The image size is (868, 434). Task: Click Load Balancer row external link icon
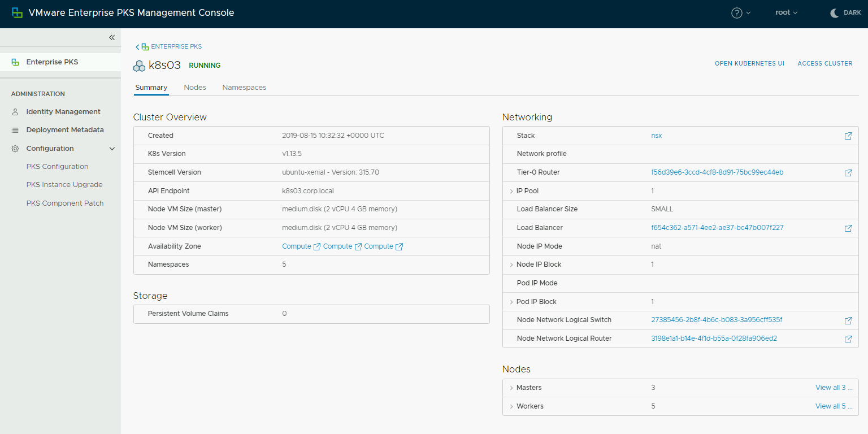[x=848, y=228]
